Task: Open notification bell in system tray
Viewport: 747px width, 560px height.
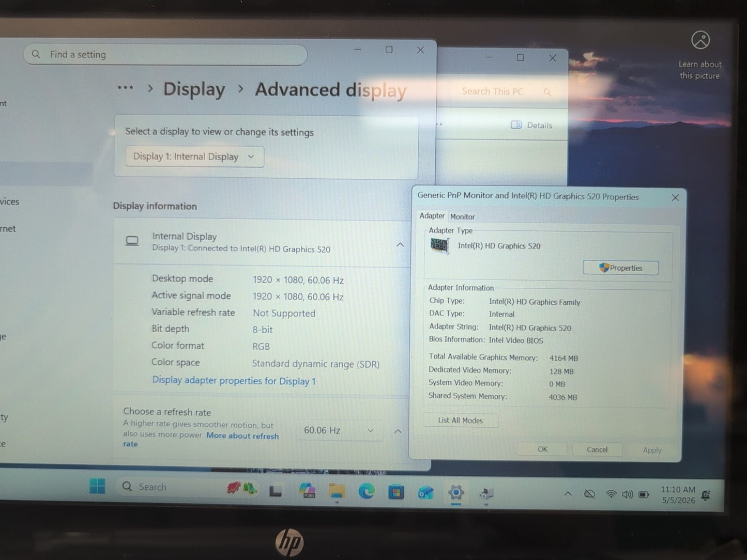Action: coord(706,496)
